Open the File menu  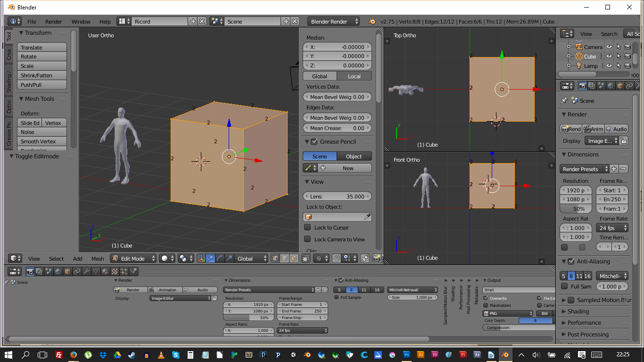point(32,22)
